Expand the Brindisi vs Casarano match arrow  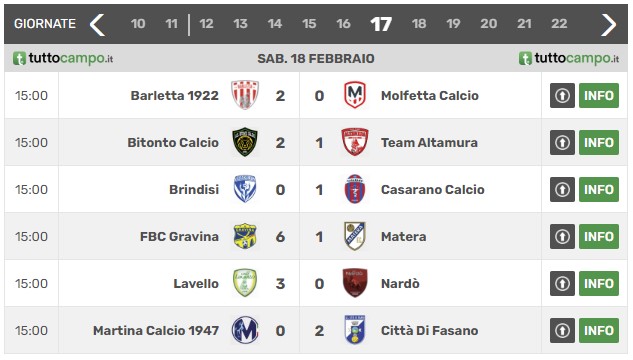point(562,190)
